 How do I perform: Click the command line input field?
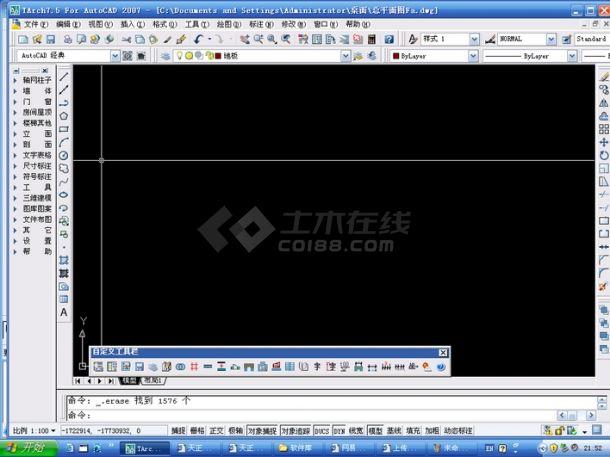(x=311, y=415)
